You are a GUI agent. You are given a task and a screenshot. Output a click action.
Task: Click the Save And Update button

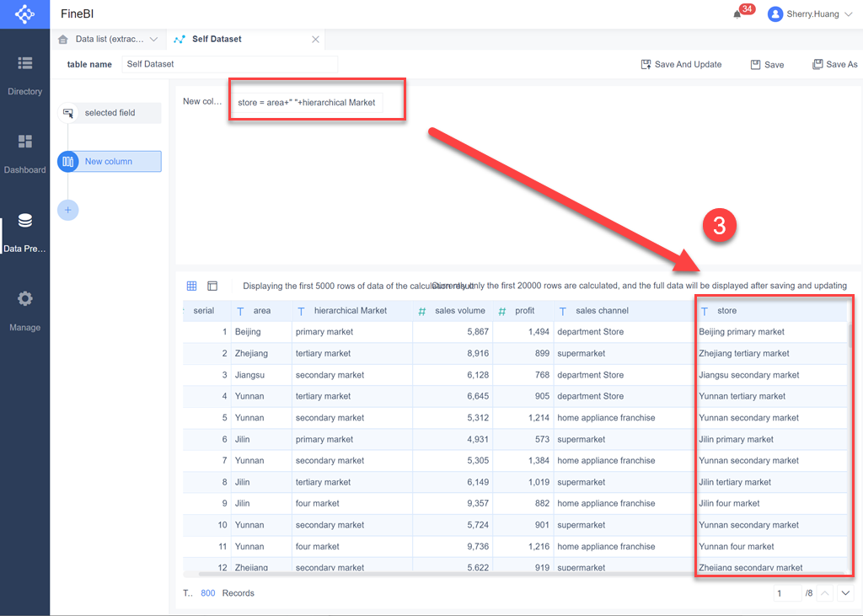(x=681, y=64)
